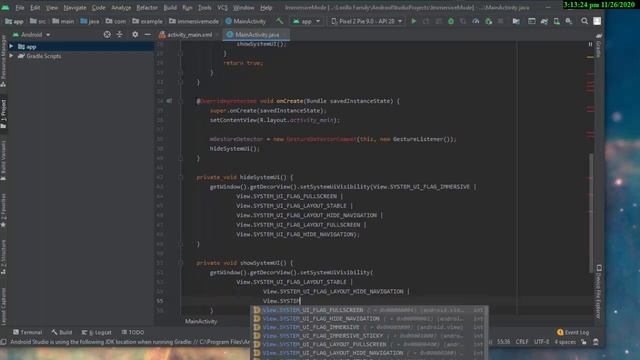640x360 pixels.
Task: Click the Make Project hammer icon
Action: pyautogui.click(x=280, y=21)
